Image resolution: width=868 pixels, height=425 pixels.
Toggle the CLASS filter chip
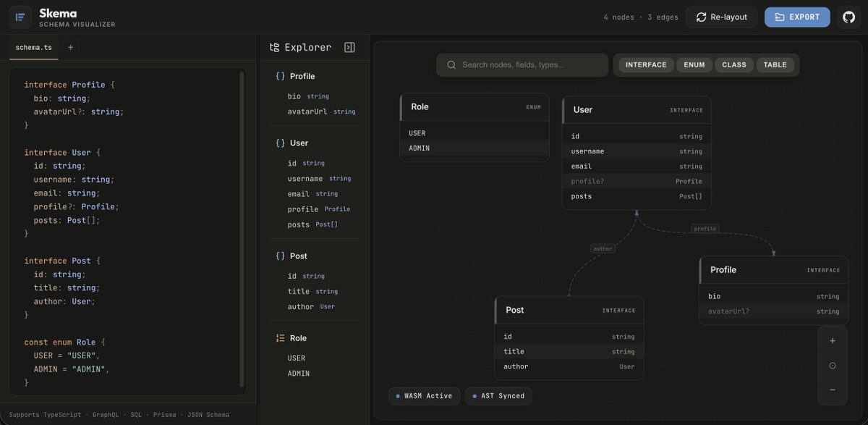point(734,64)
